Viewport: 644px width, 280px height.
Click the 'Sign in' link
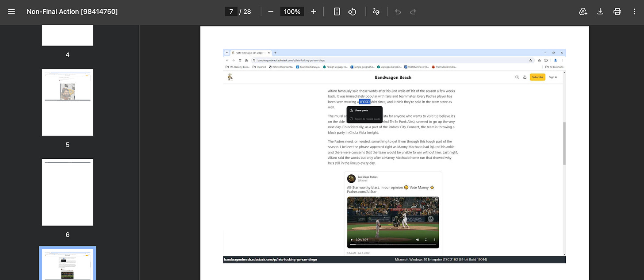coord(553,77)
